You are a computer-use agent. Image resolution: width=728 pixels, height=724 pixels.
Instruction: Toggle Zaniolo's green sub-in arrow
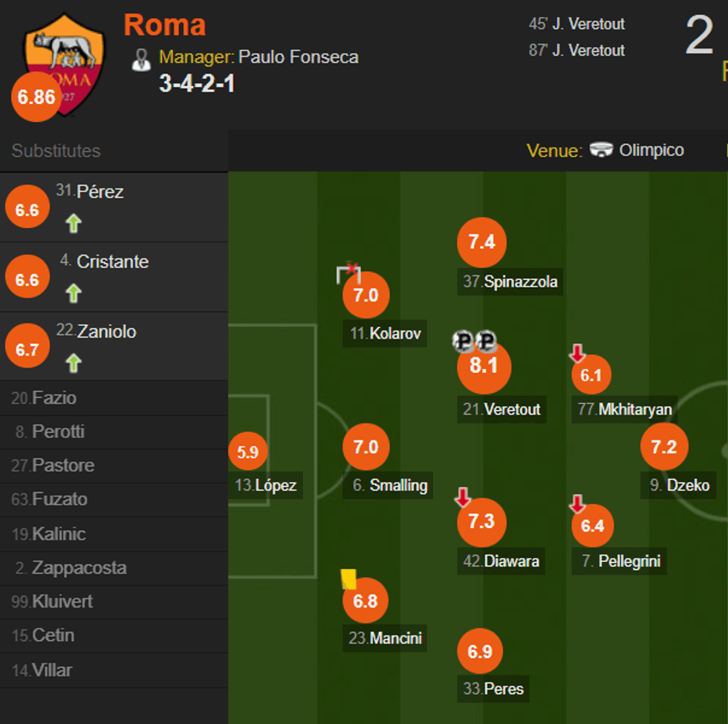pos(73,362)
